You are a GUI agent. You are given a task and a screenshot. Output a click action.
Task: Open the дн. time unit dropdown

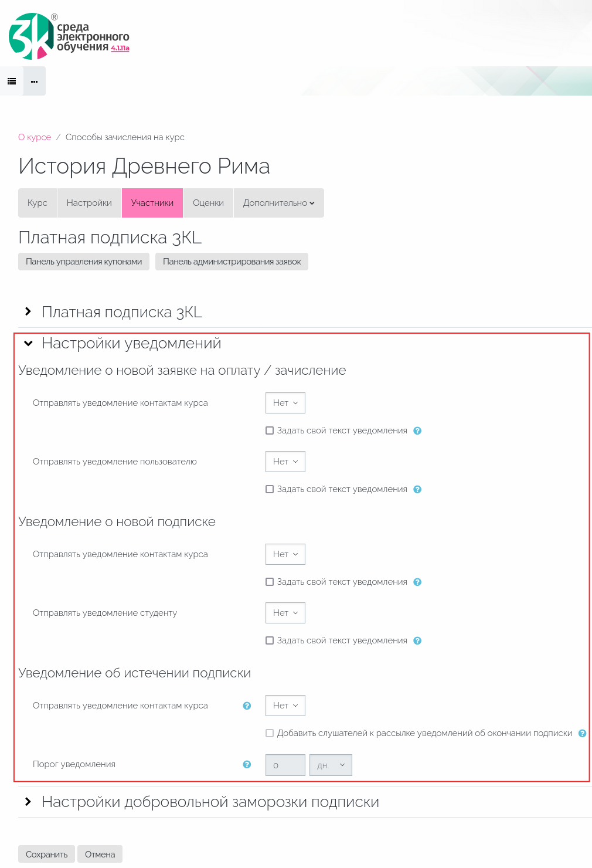[331, 765]
